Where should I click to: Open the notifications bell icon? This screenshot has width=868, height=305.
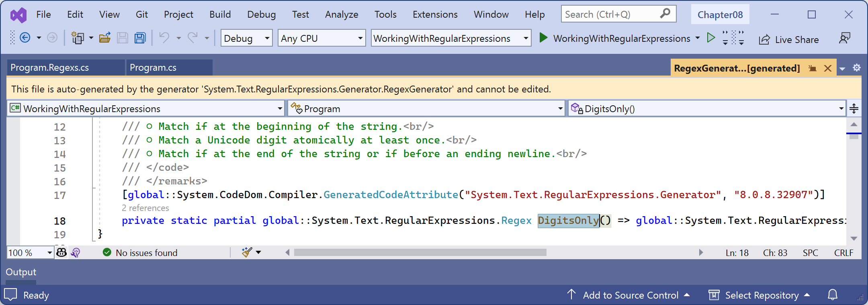tap(833, 295)
